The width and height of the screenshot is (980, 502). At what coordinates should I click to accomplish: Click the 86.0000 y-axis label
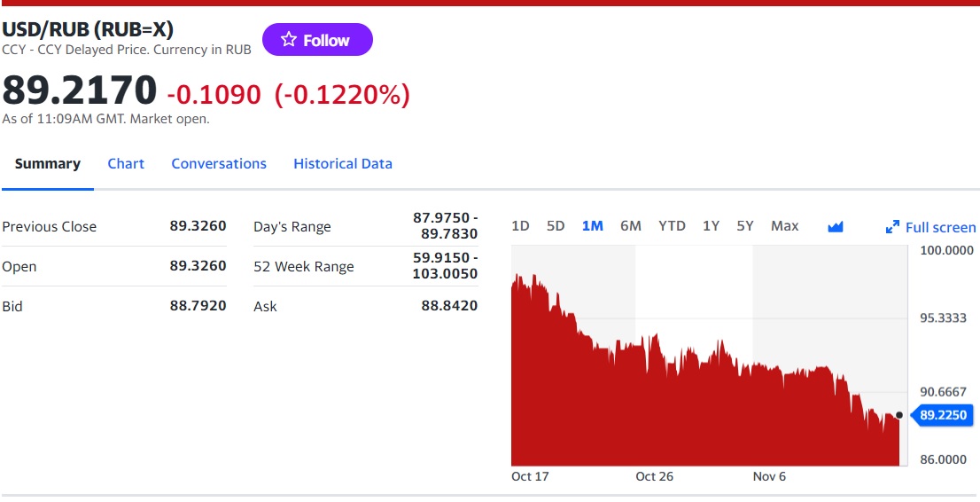click(943, 459)
